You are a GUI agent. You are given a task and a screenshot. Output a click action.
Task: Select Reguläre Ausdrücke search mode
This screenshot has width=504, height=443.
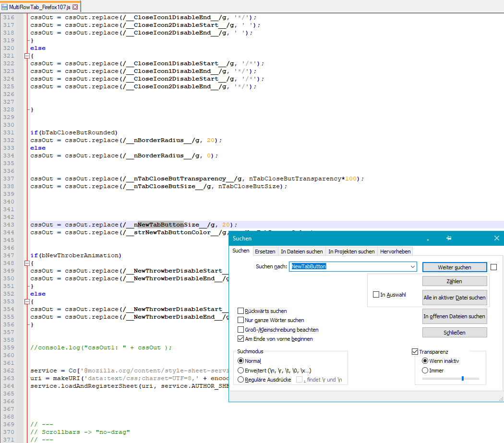click(241, 380)
